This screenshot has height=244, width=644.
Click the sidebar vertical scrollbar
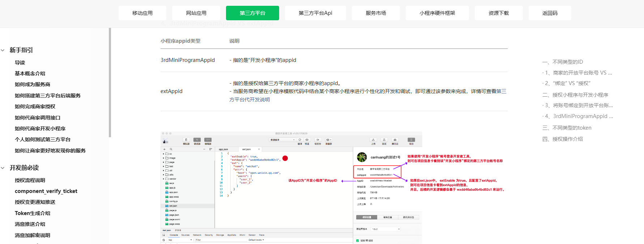point(110,83)
